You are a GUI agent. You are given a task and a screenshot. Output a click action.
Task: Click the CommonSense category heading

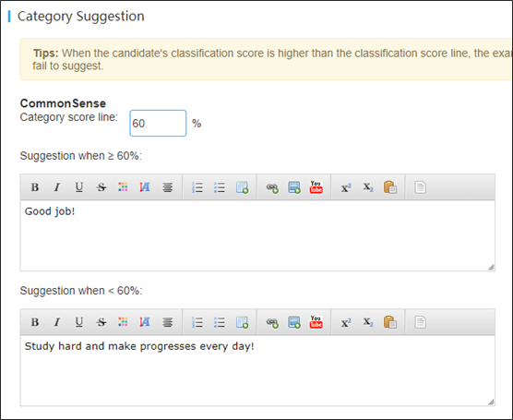63,103
